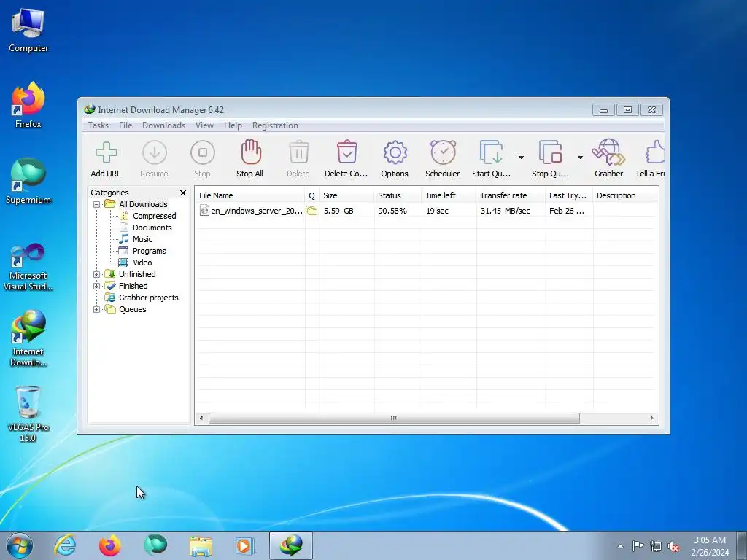Image resolution: width=747 pixels, height=560 pixels.
Task: Sort by the Size column header
Action: click(x=347, y=195)
